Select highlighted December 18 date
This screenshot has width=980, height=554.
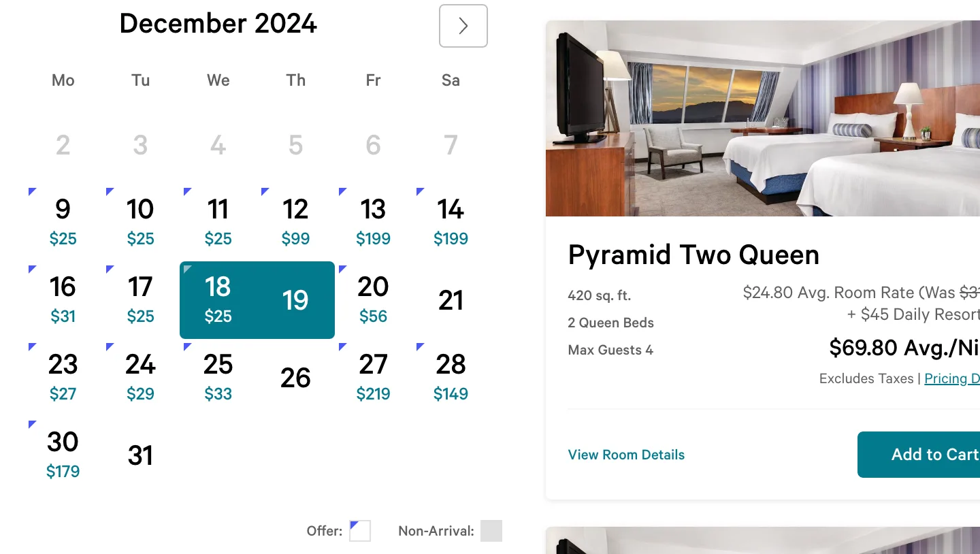coord(218,298)
